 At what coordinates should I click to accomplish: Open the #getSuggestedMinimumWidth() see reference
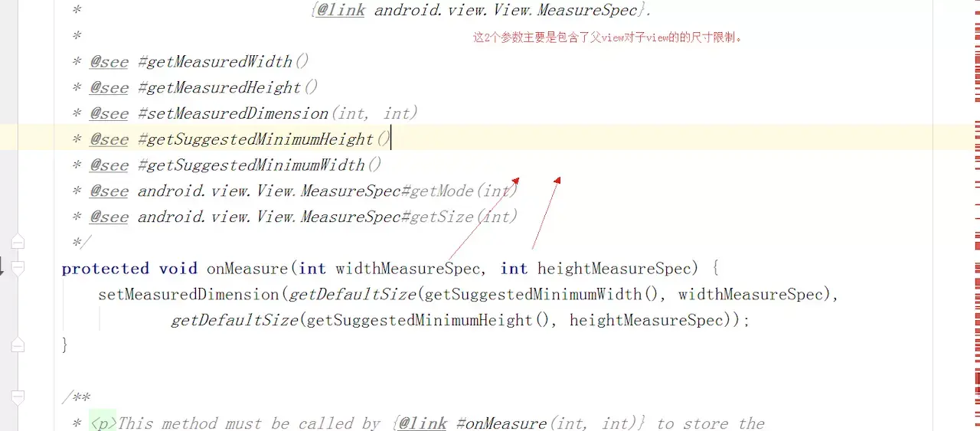tap(260, 165)
